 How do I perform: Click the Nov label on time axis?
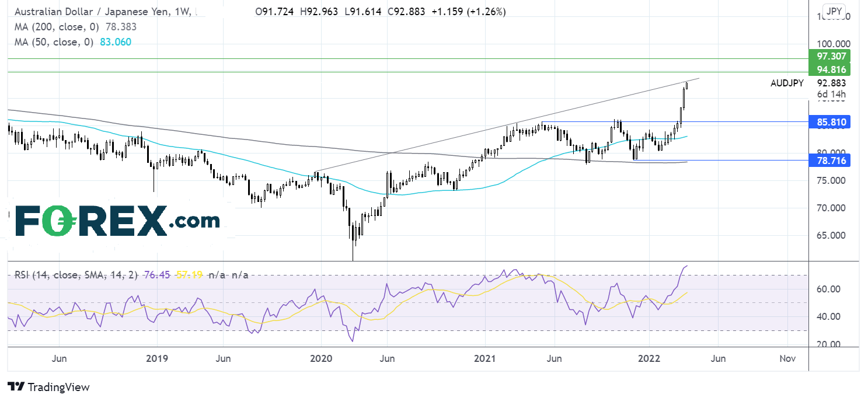787,358
